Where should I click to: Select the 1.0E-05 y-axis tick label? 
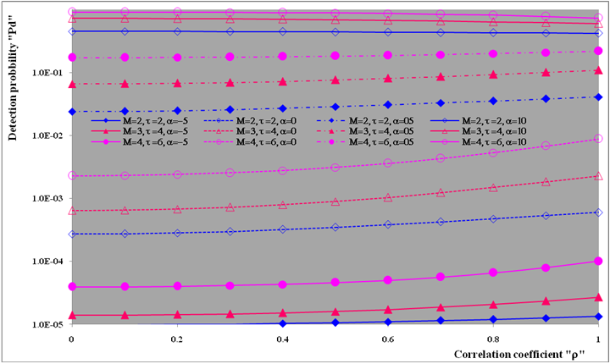tap(45, 324)
